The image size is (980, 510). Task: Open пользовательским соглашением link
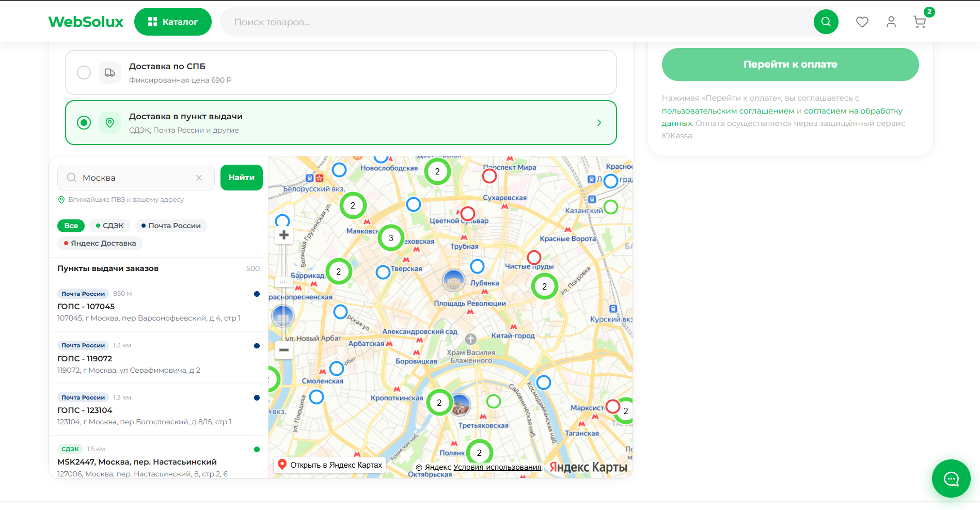coord(728,110)
